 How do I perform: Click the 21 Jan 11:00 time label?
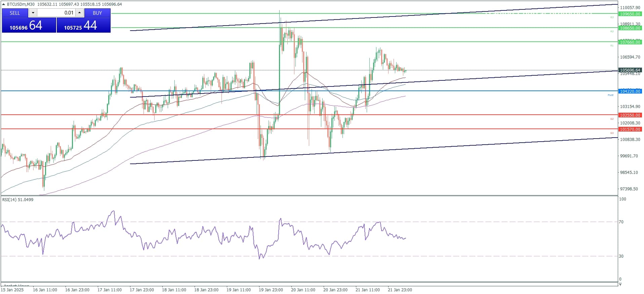[x=368, y=290]
